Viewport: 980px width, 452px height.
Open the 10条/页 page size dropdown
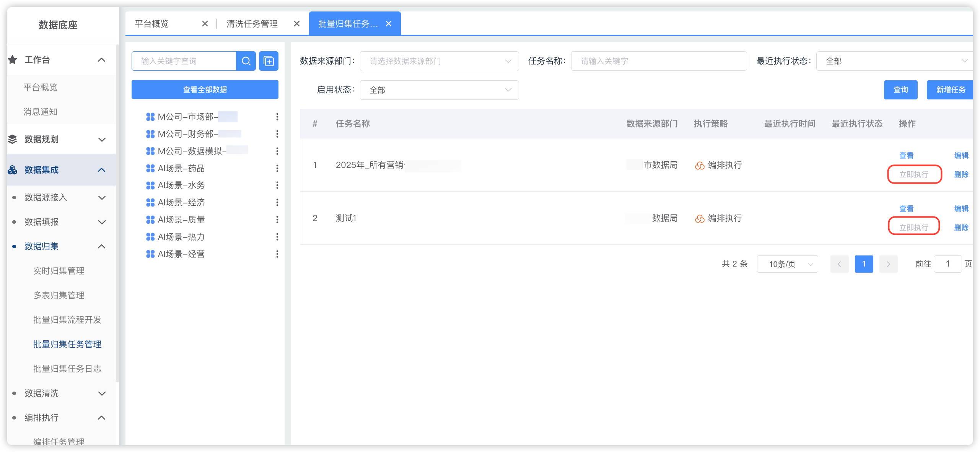pyautogui.click(x=787, y=264)
